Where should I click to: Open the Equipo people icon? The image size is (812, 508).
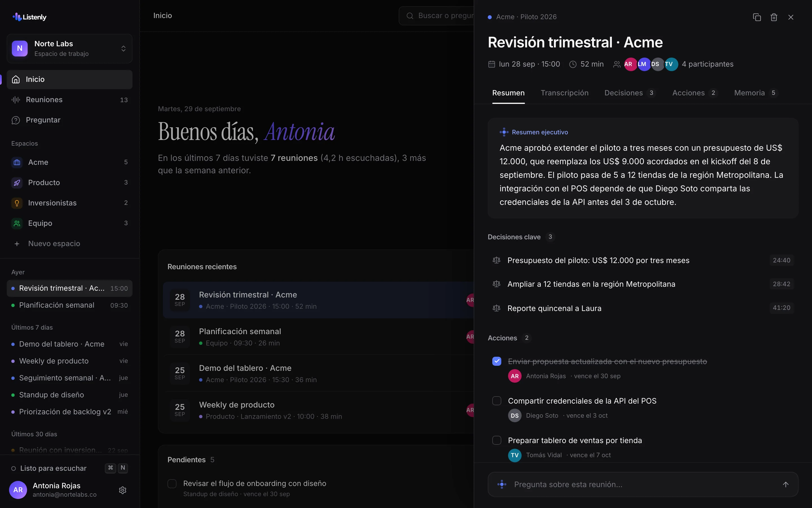17,224
